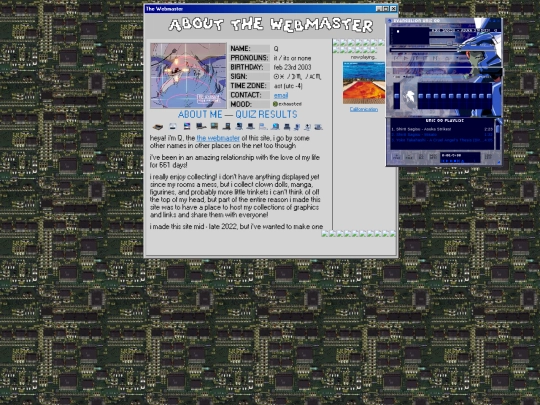The width and height of the screenshot is (540, 405).
Task: Adjust the equalizer preamp slider
Action: coord(397,96)
